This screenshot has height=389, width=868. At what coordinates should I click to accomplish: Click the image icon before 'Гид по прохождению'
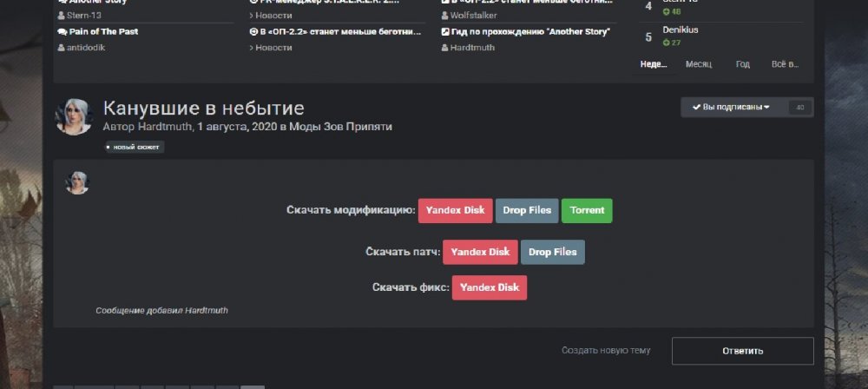pos(445,32)
